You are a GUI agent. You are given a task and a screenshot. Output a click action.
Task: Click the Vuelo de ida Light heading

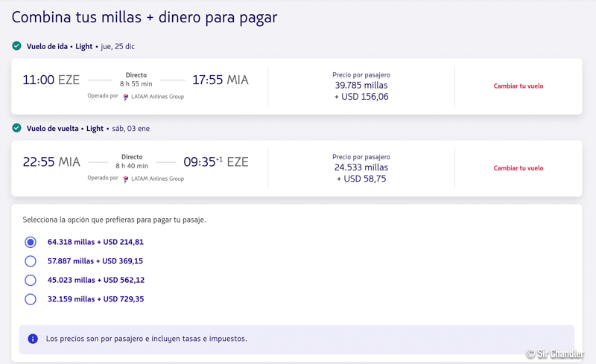click(60, 46)
